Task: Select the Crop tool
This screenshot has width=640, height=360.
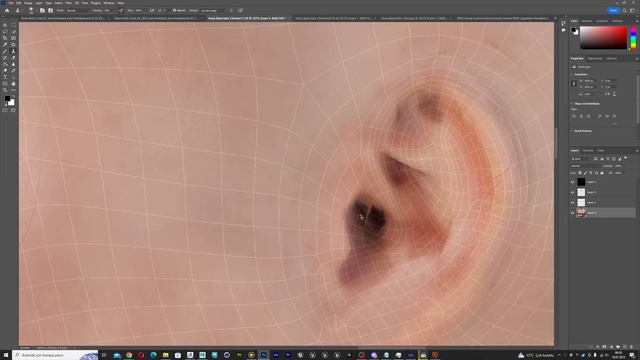Action: click(x=5, y=38)
